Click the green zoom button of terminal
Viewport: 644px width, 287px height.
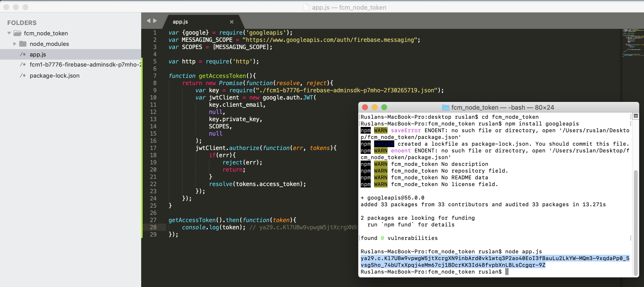pyautogui.click(x=384, y=107)
